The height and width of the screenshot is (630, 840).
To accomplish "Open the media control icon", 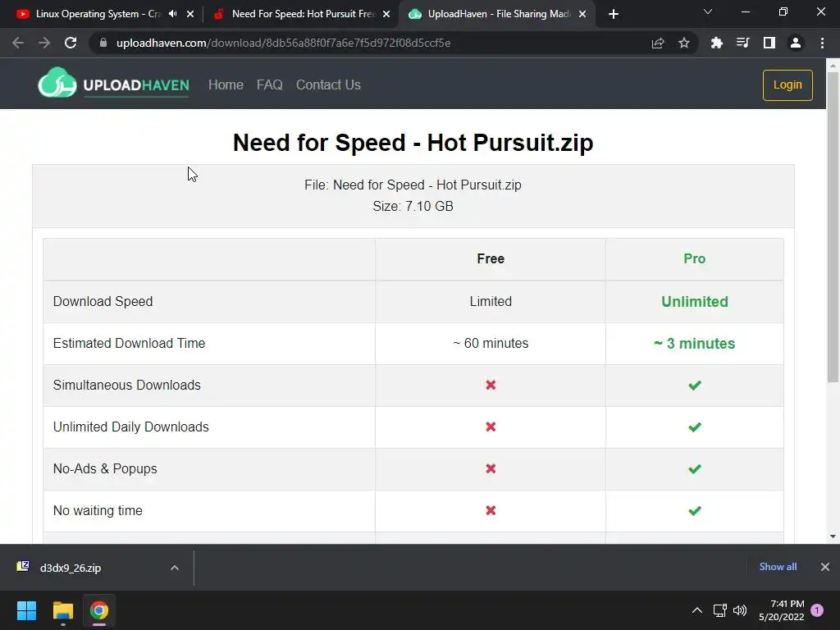I will coord(742,43).
